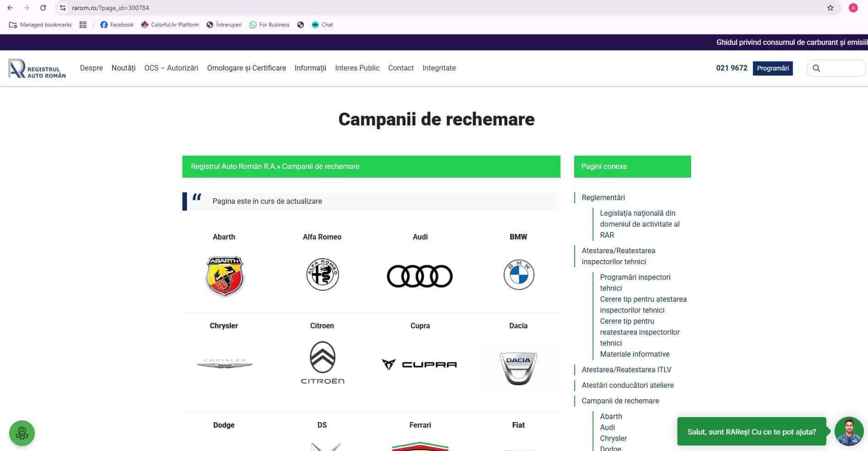Click the Programări button
868x451 pixels.
(x=773, y=68)
